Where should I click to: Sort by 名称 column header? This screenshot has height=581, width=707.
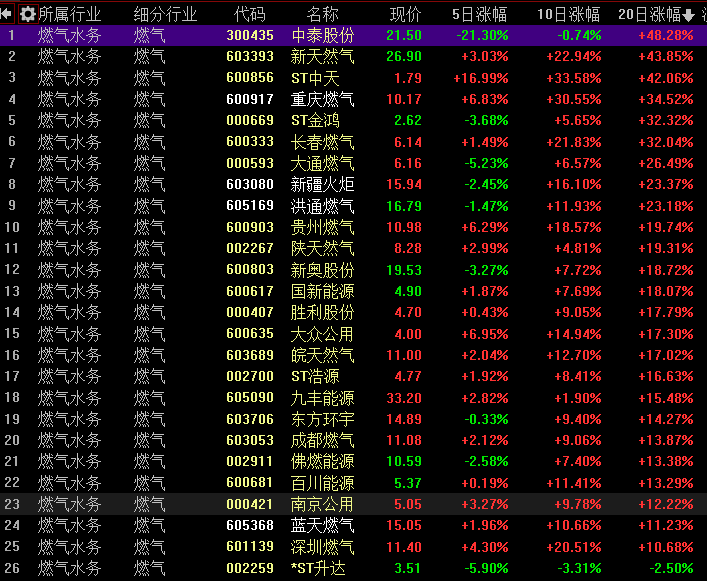click(x=322, y=14)
